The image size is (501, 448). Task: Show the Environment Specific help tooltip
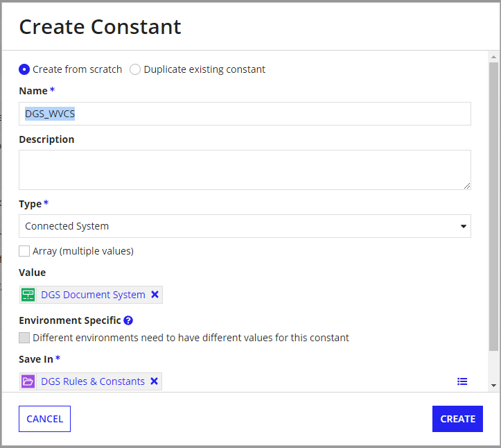128,320
